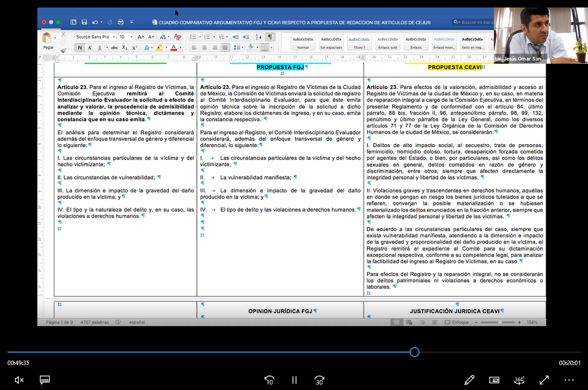Click the spelling check book icon in status bar
The image size is (588, 390).
119,322
